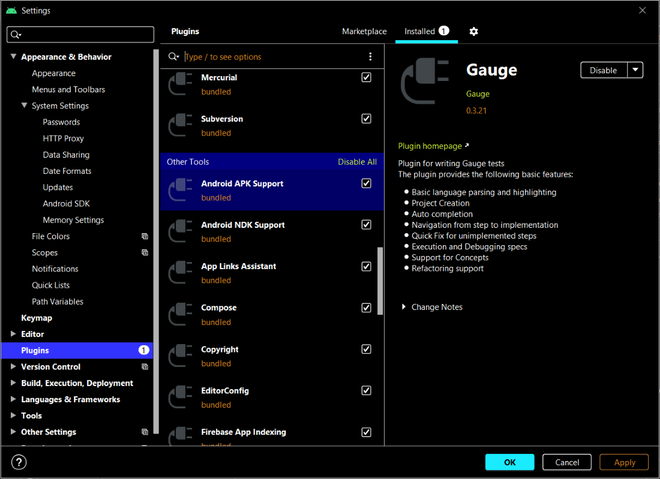Toggle the EditorConfig plugin checkbox
Image resolution: width=660 pixels, height=479 pixels.
(366, 390)
